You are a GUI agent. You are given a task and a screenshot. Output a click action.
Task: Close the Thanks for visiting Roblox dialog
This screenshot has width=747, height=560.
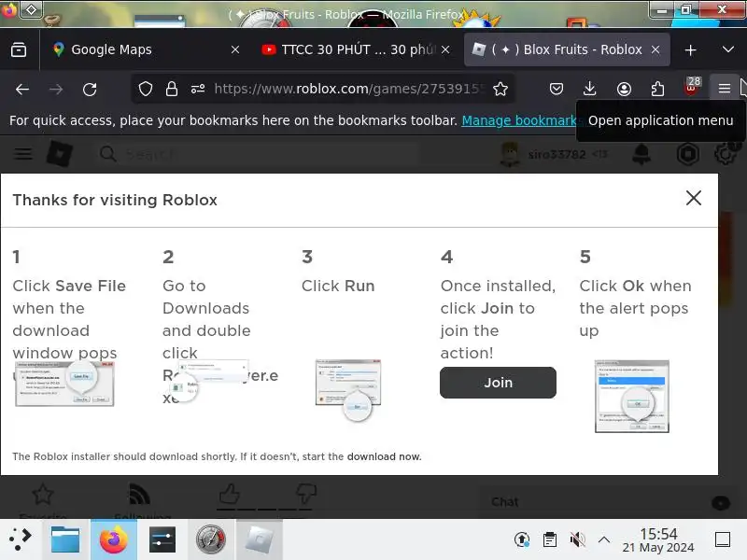pos(693,198)
